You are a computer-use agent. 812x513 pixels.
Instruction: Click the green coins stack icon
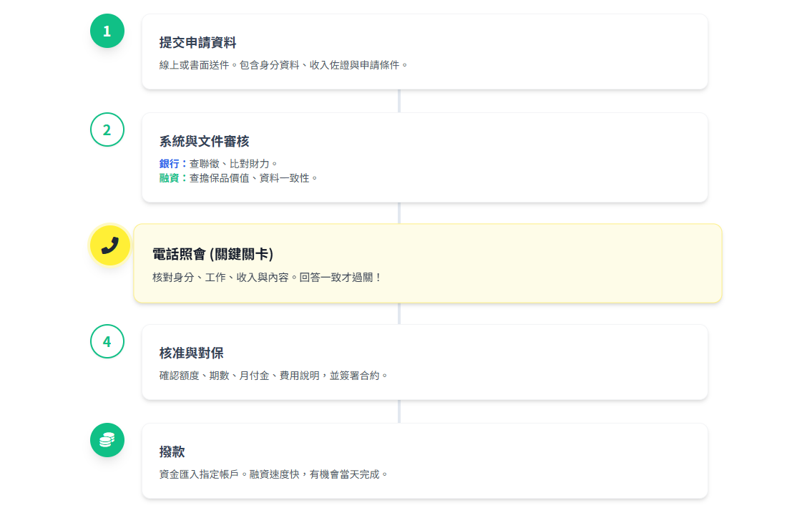pyautogui.click(x=107, y=440)
